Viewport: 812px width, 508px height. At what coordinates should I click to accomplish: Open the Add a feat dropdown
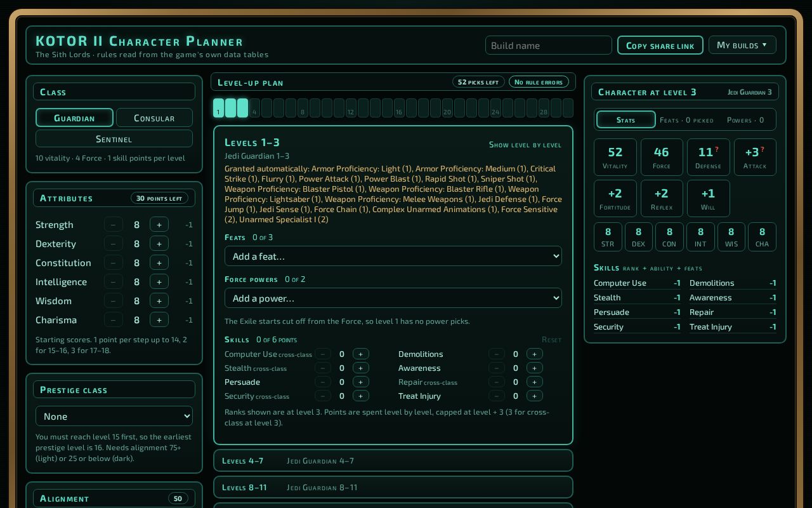pos(393,256)
